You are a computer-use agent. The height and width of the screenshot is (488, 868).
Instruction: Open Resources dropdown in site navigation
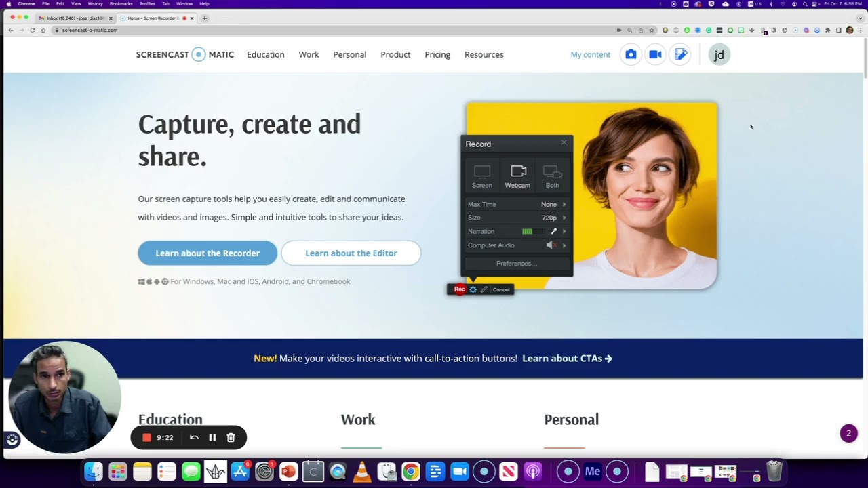pyautogui.click(x=484, y=54)
